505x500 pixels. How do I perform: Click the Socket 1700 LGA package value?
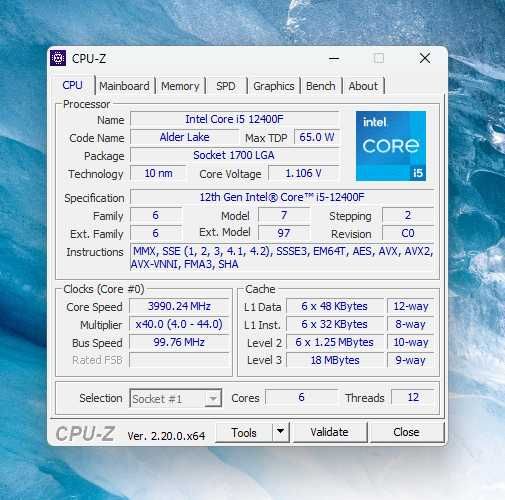(x=235, y=155)
